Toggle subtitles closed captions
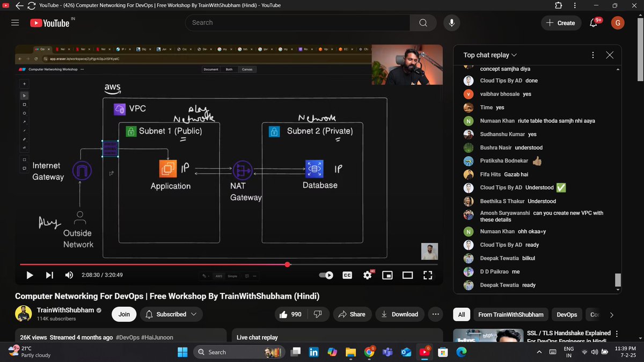This screenshot has width=644, height=362. point(347,275)
